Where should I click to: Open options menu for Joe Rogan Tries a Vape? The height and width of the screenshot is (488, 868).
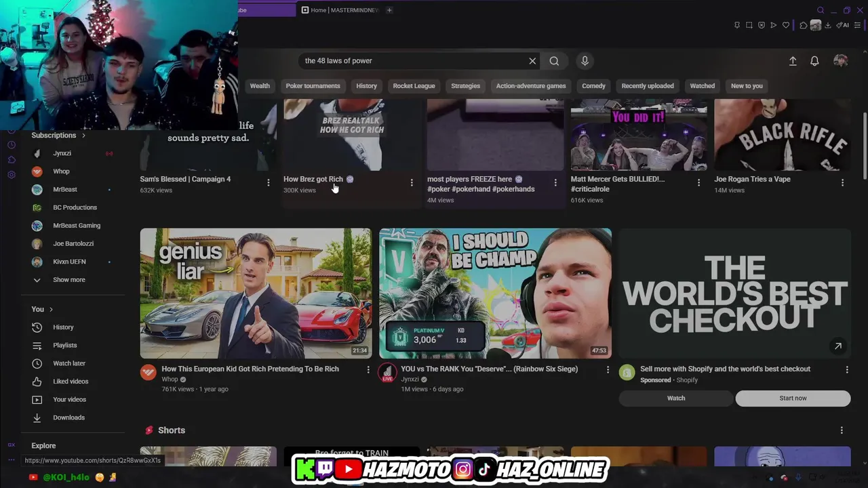tap(842, 182)
